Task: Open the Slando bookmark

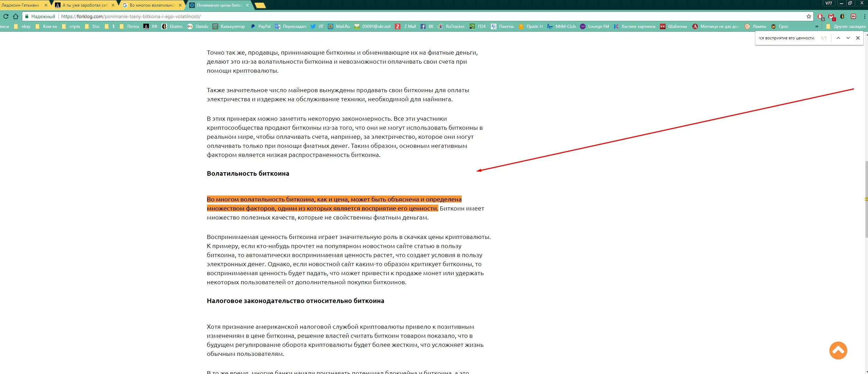Action: (198, 26)
